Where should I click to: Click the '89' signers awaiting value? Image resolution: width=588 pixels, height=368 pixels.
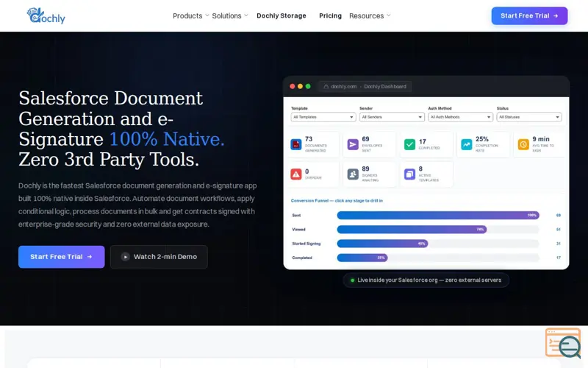365,169
